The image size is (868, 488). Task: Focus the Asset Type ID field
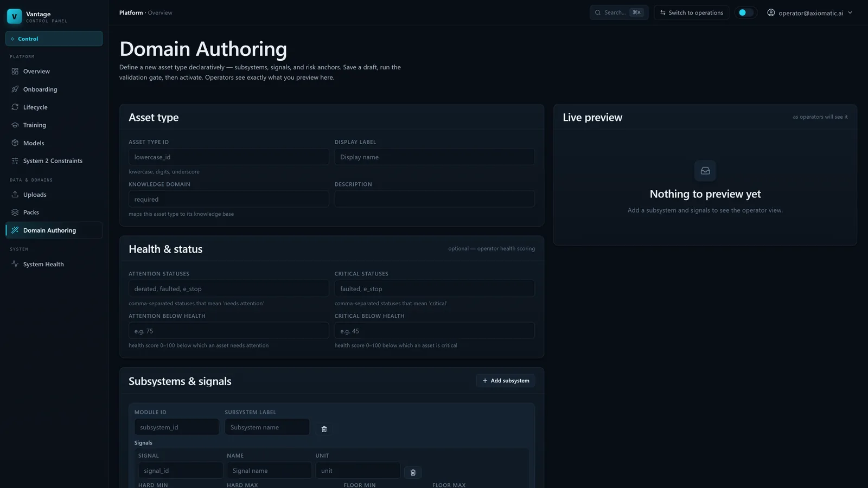(x=228, y=157)
